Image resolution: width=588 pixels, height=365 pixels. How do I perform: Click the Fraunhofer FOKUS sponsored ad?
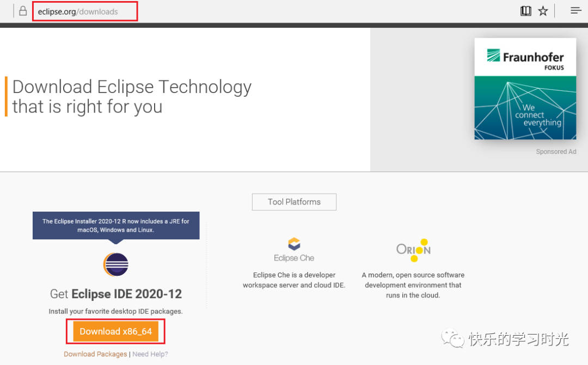(525, 89)
